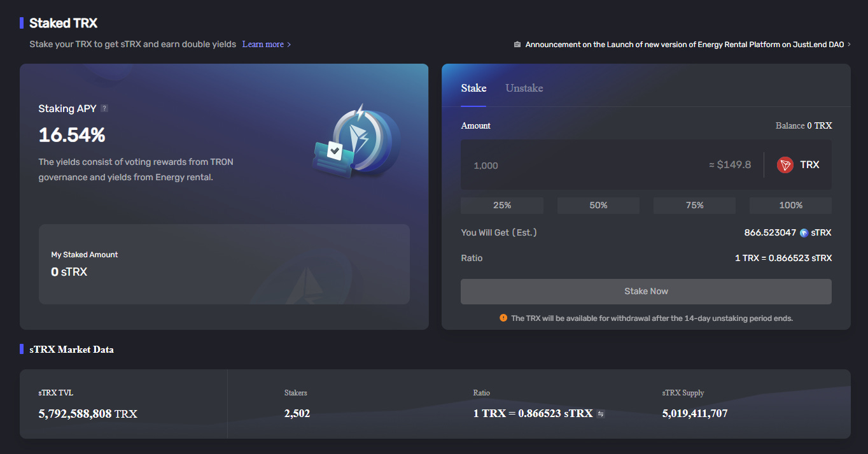Click the 16.54% staking APY value
Viewport: 868px width, 454px height.
pyautogui.click(x=72, y=135)
